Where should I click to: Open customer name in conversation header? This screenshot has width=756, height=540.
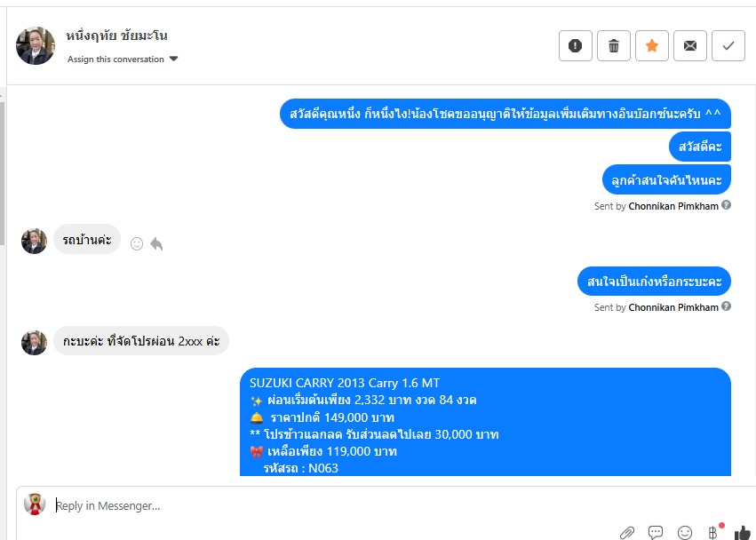[116, 36]
